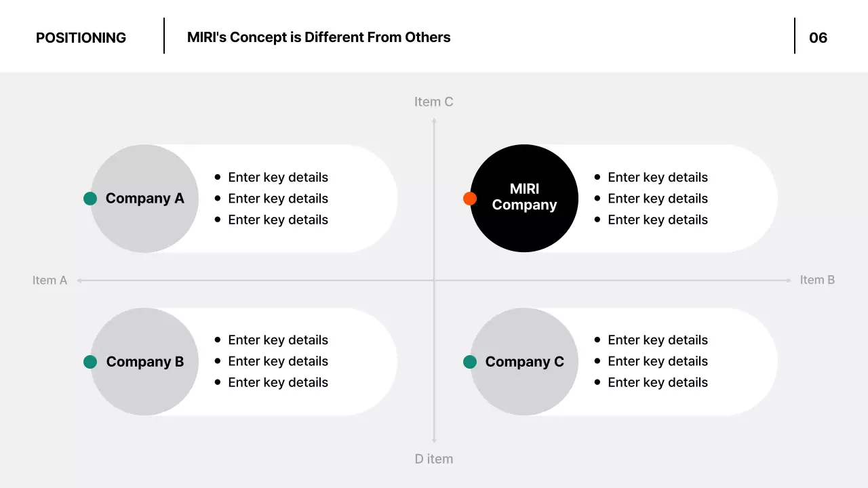868x488 pixels.
Task: Click the upward arrowhead below Item C
Action: pos(434,121)
